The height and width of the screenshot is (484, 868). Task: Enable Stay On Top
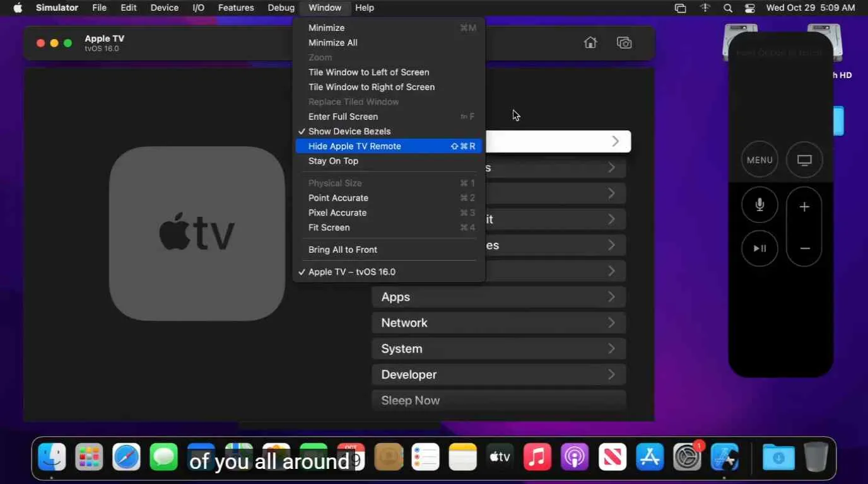point(389,161)
